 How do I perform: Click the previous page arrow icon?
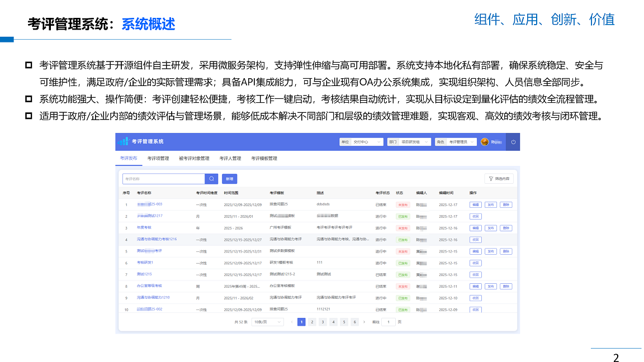pos(292,322)
